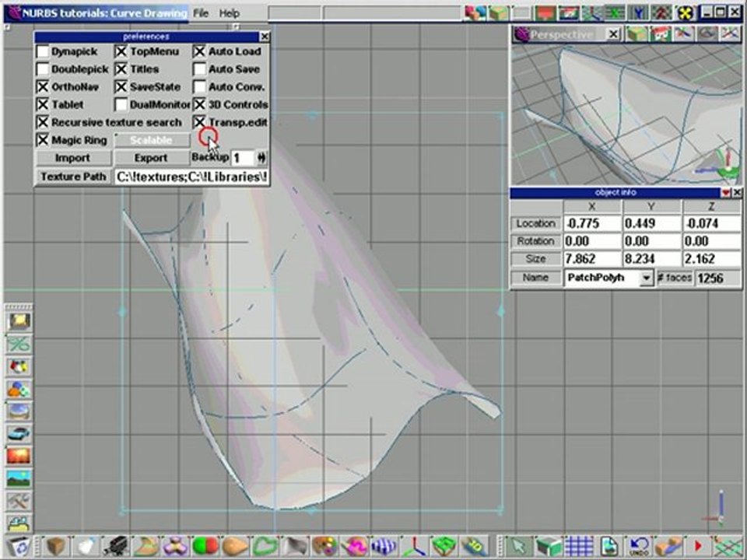This screenshot has width=747, height=560.
Task: Enable the Doublepick checkbox
Action: 43,69
